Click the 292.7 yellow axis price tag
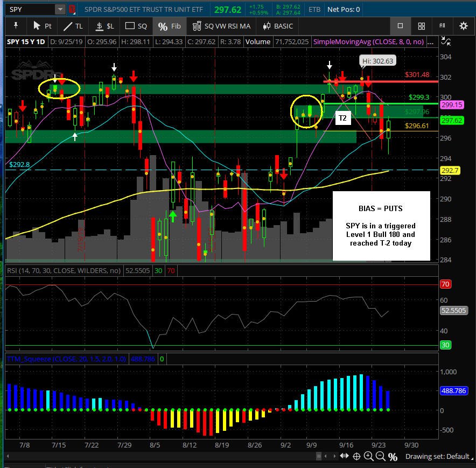This screenshot has width=476, height=468. click(450, 170)
